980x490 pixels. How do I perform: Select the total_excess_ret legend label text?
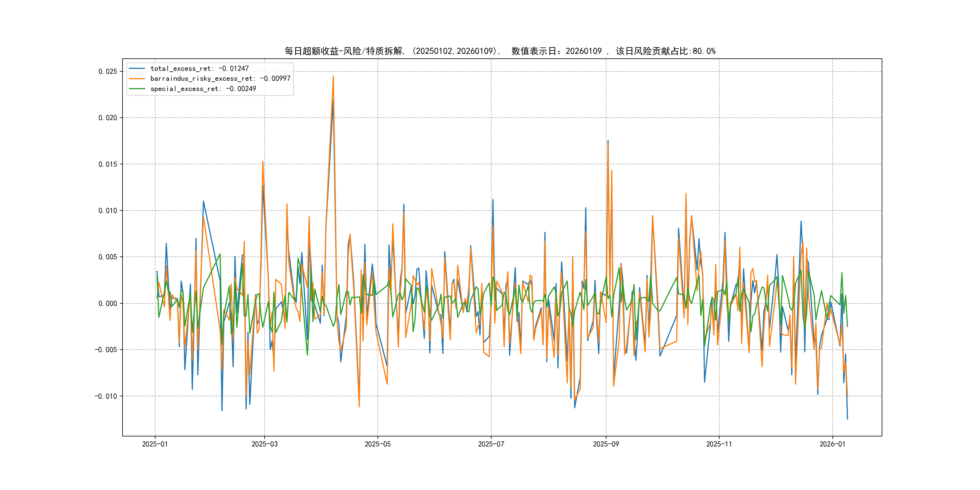(x=199, y=68)
